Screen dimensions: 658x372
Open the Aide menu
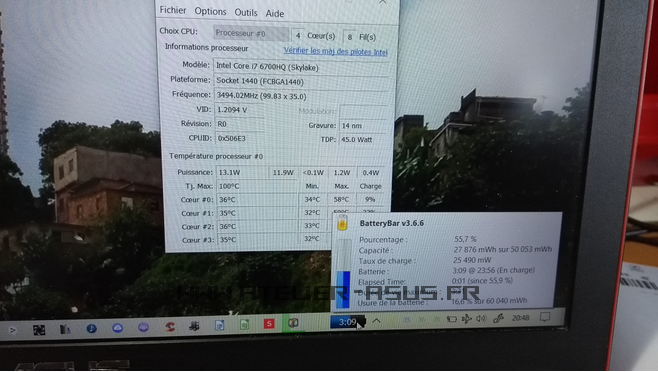274,13
